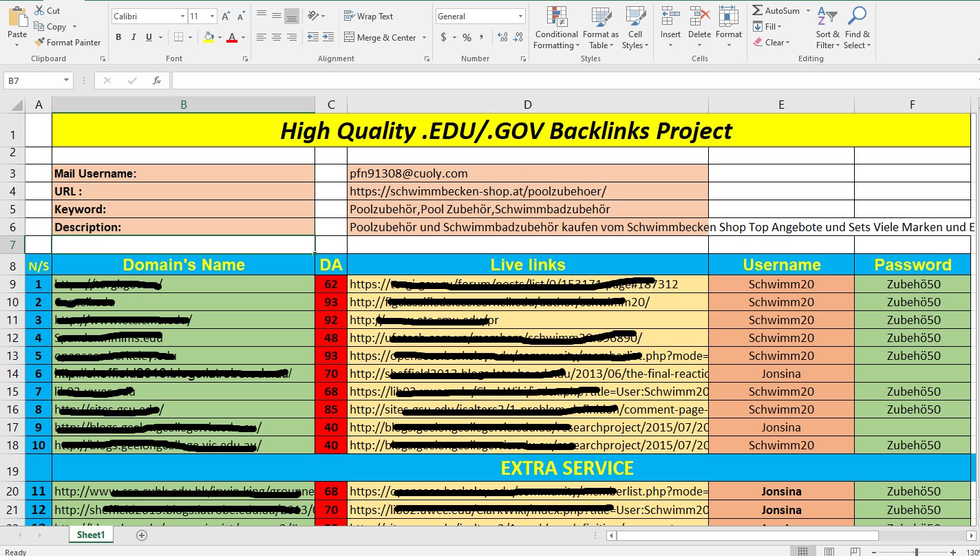Click inside the formula bar

click(482, 80)
